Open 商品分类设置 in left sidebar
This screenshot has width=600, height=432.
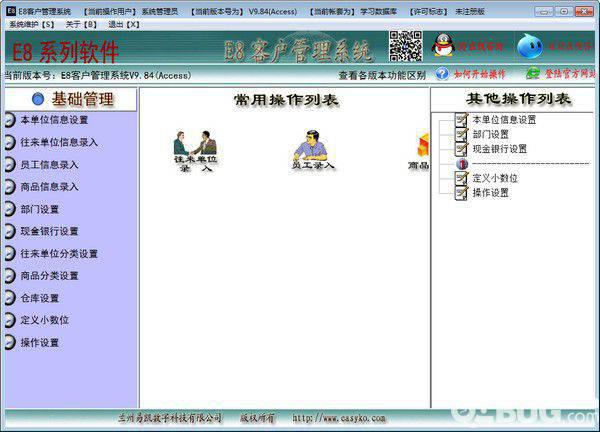(x=49, y=276)
